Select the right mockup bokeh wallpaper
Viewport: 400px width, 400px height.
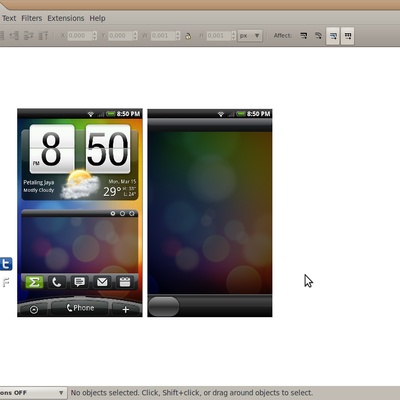pyautogui.click(x=210, y=213)
